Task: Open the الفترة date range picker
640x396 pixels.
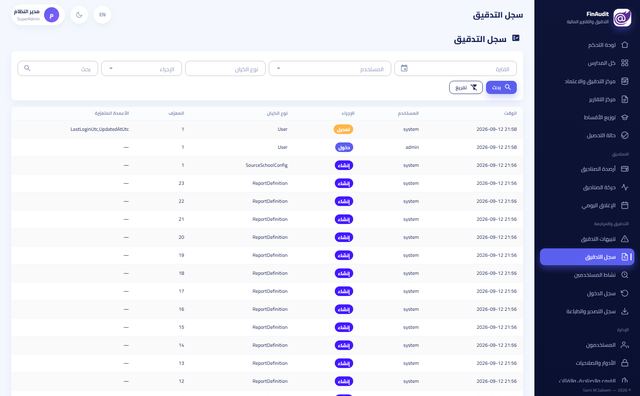Action: point(456,69)
